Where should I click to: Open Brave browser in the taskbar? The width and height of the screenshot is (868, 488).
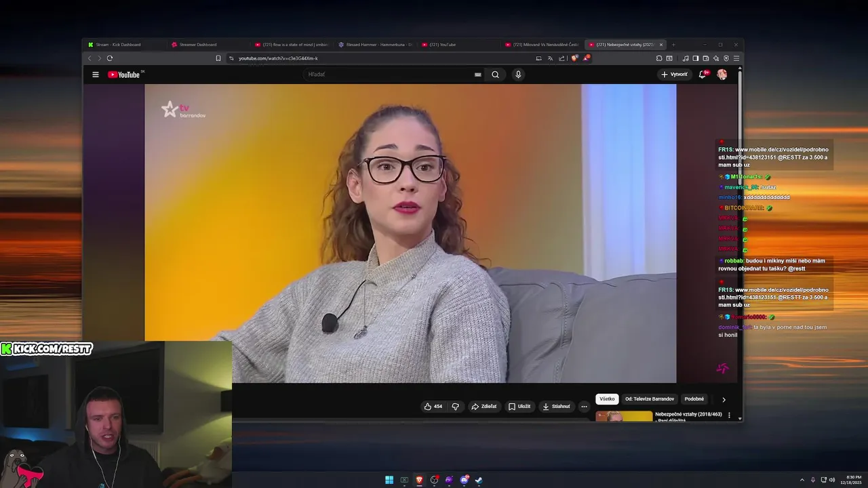pyautogui.click(x=419, y=480)
